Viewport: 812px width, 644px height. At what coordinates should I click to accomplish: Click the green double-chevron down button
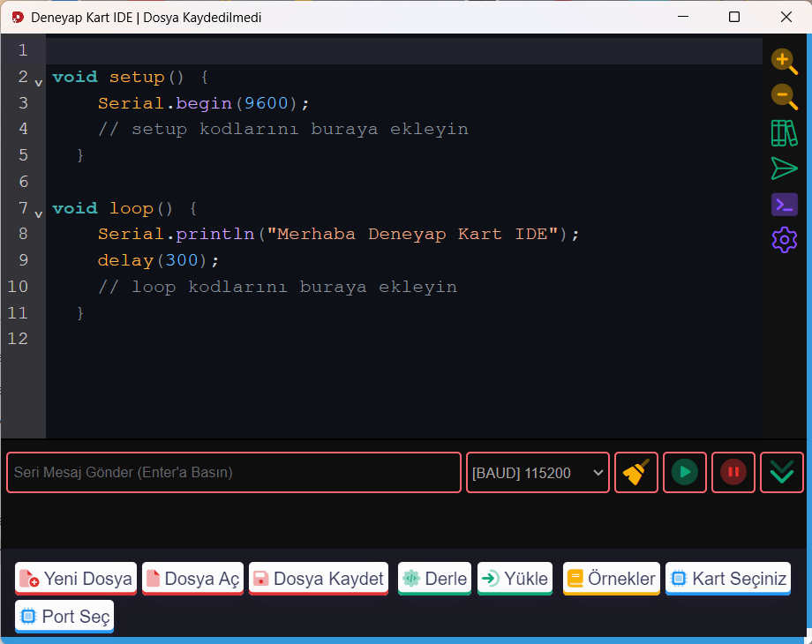coord(781,472)
